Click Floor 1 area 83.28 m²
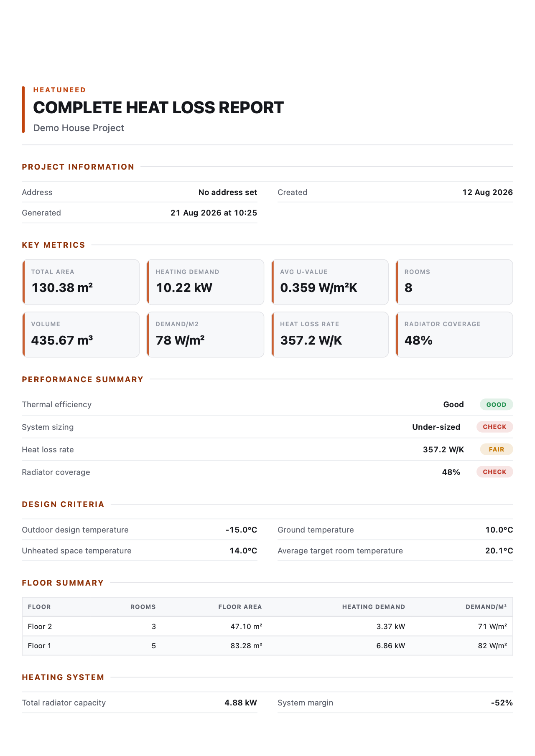This screenshot has width=535, height=756. click(246, 646)
